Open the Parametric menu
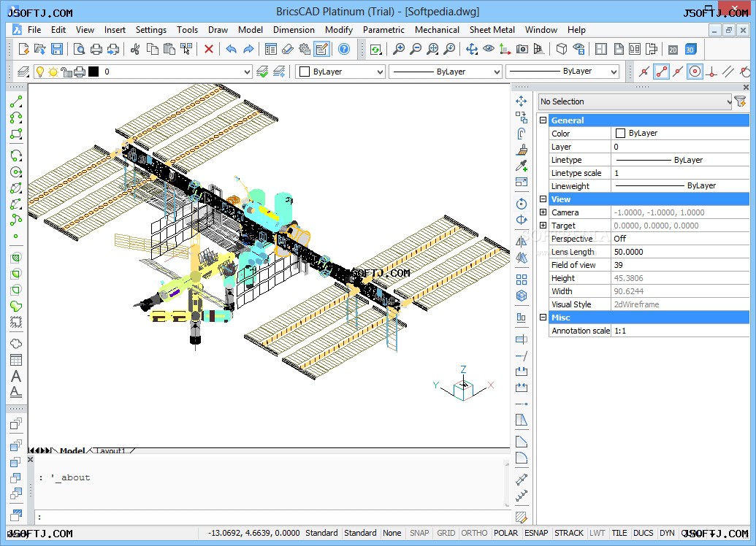This screenshot has width=756, height=546. (383, 30)
